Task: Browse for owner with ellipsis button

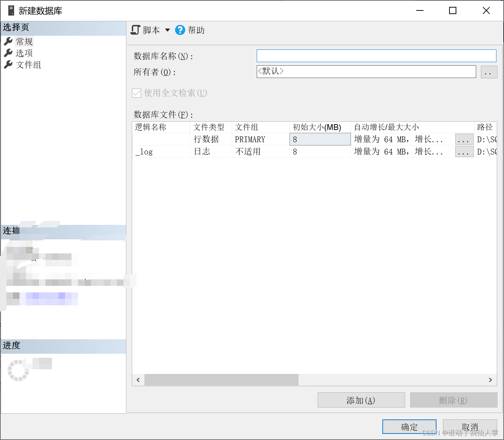Action: pos(489,72)
